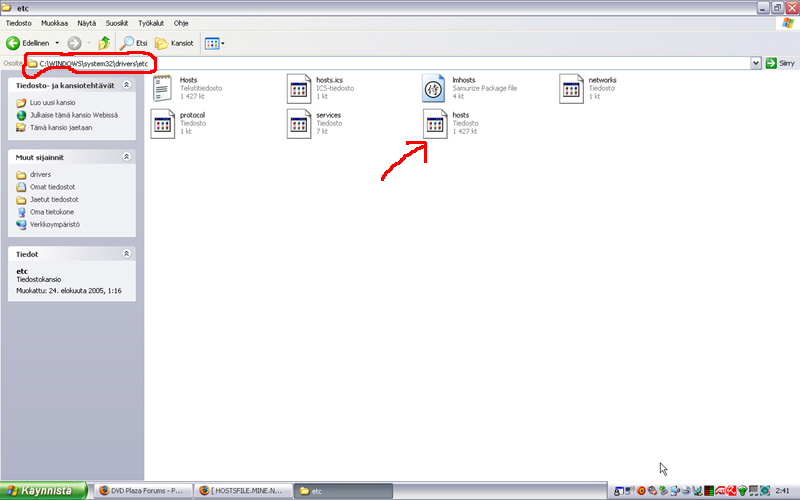This screenshot has width=800, height=500.
Task: Go to Oma tietokone from the sidebar
Action: (52, 212)
